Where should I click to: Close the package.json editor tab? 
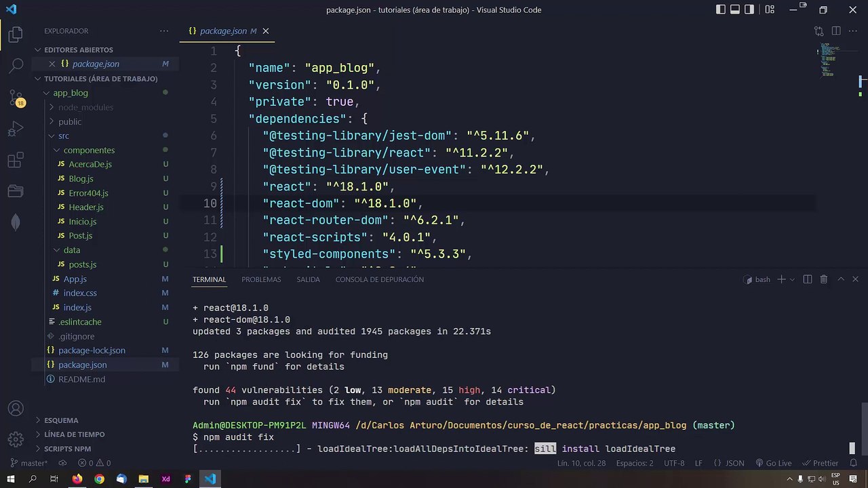coord(266,31)
